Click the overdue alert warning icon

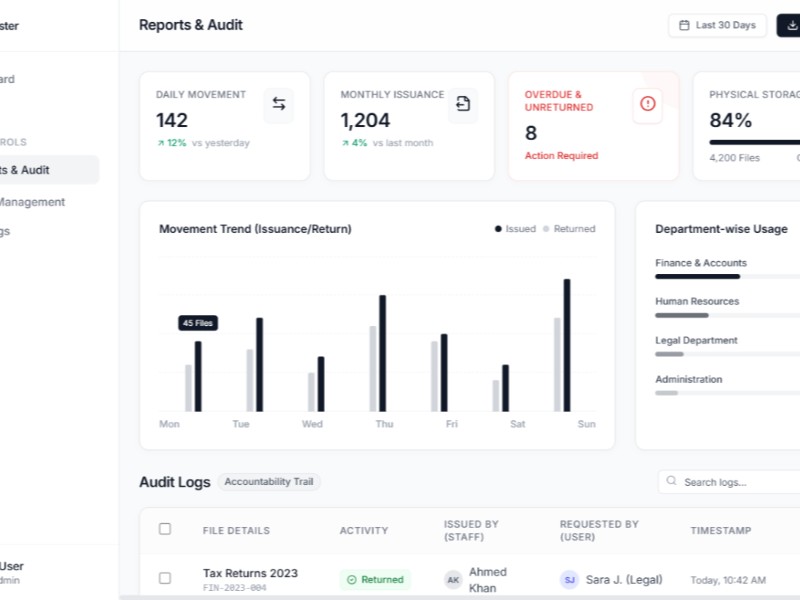(x=646, y=104)
